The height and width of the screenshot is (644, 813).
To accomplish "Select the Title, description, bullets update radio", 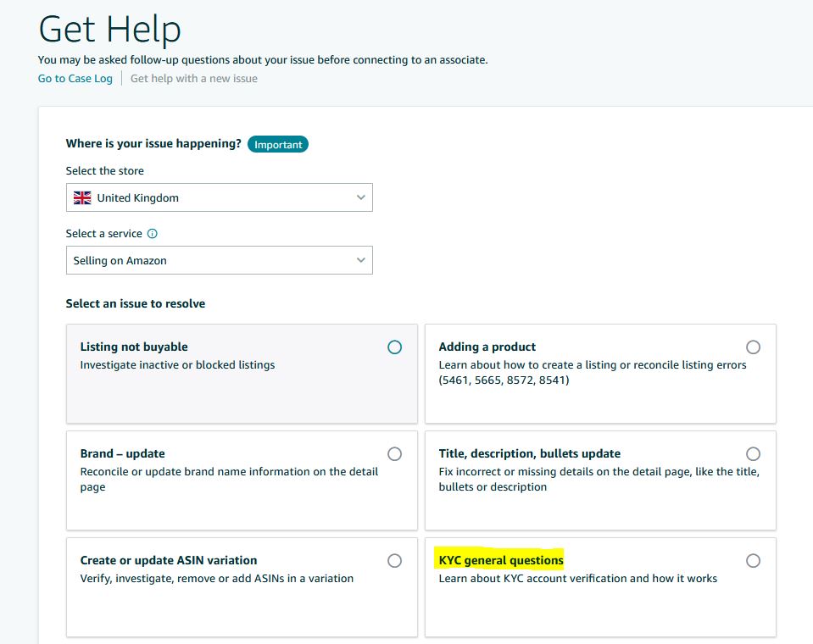I will tap(753, 454).
